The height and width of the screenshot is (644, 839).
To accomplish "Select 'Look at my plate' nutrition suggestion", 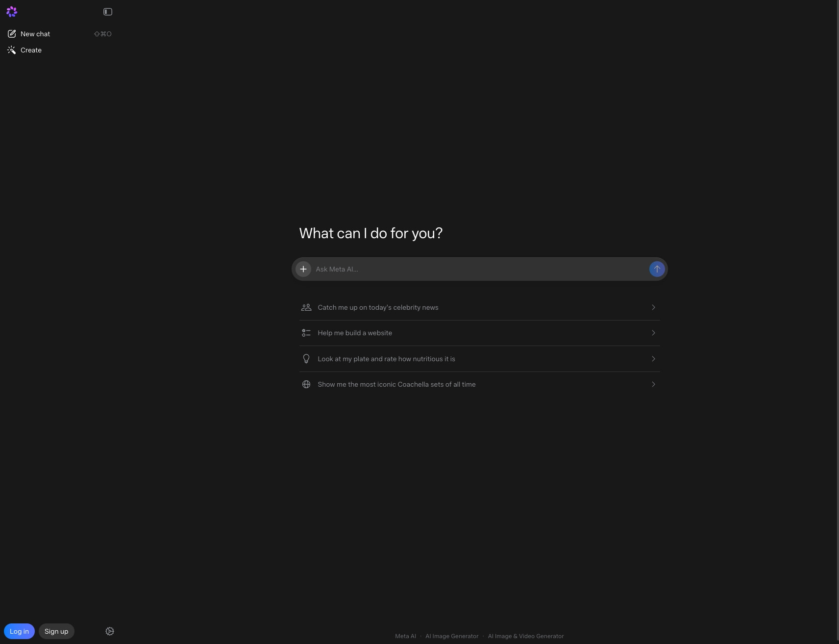I will pyautogui.click(x=479, y=359).
